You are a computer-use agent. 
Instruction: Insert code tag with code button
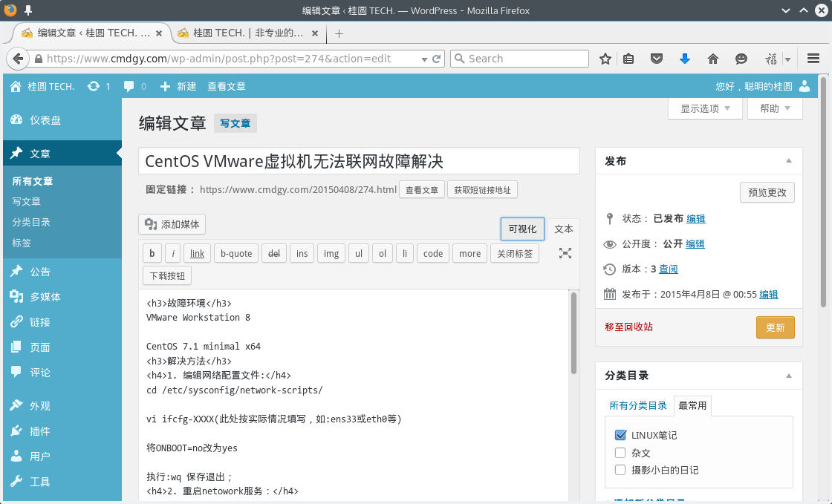click(433, 253)
